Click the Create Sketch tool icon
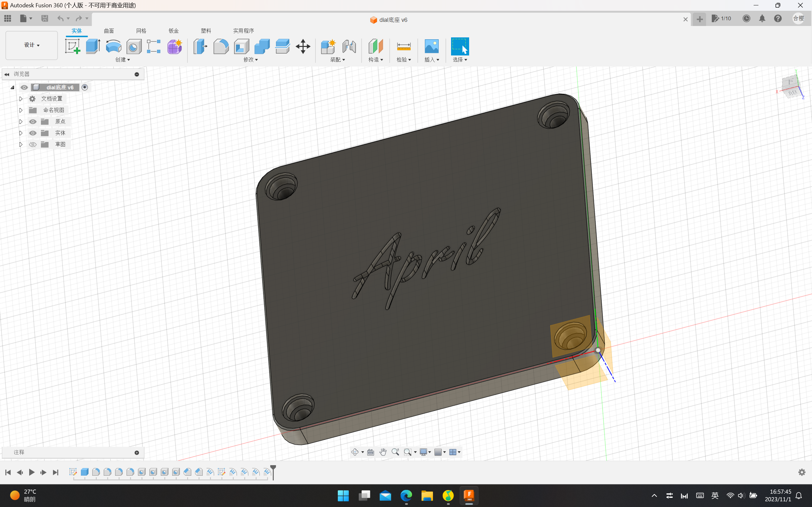812x507 pixels. click(72, 46)
